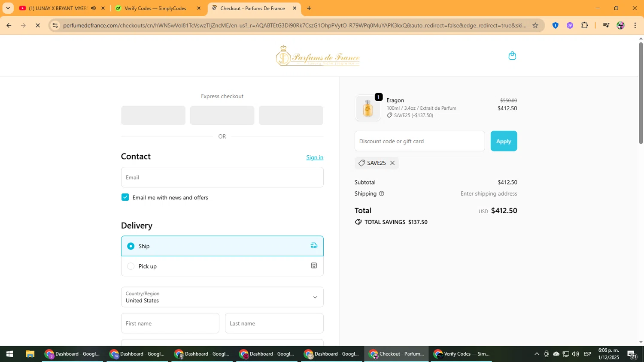Viewport: 644px width, 362px height.
Task: Click the third express checkout button
Action: (x=291, y=115)
